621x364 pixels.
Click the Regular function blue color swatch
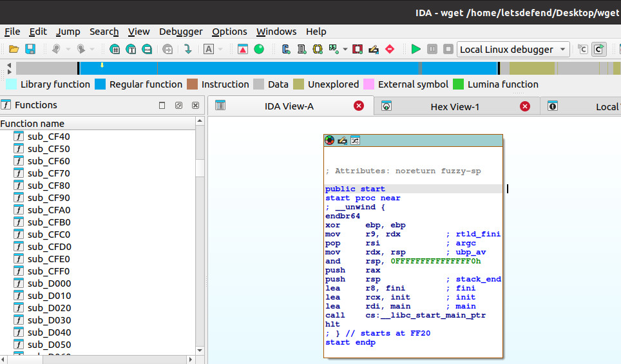[x=100, y=84]
